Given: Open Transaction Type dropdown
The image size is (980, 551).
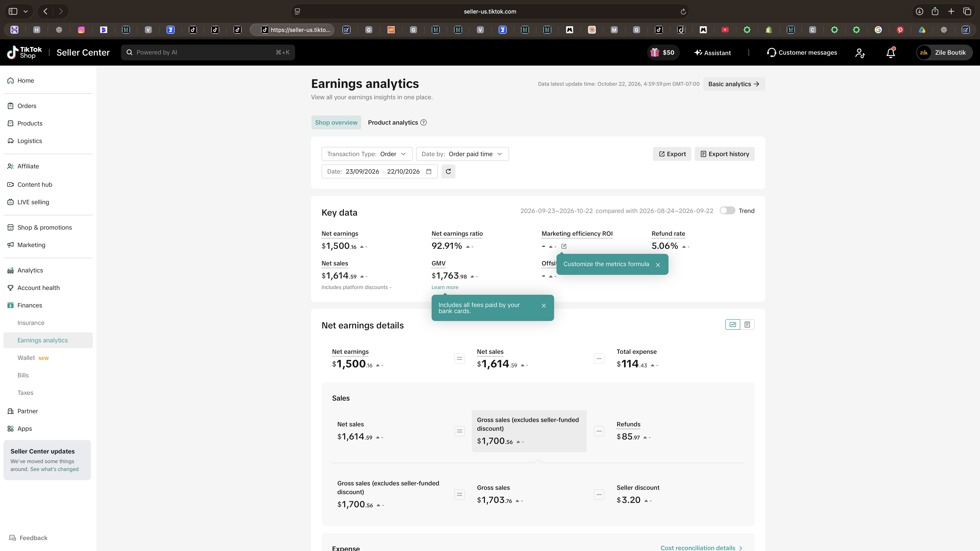Looking at the screenshot, I should click(x=367, y=154).
